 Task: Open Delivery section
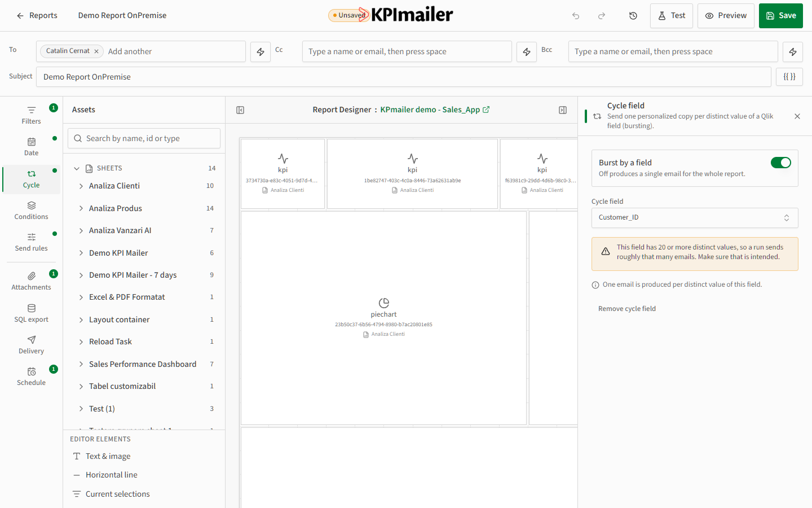click(x=32, y=344)
